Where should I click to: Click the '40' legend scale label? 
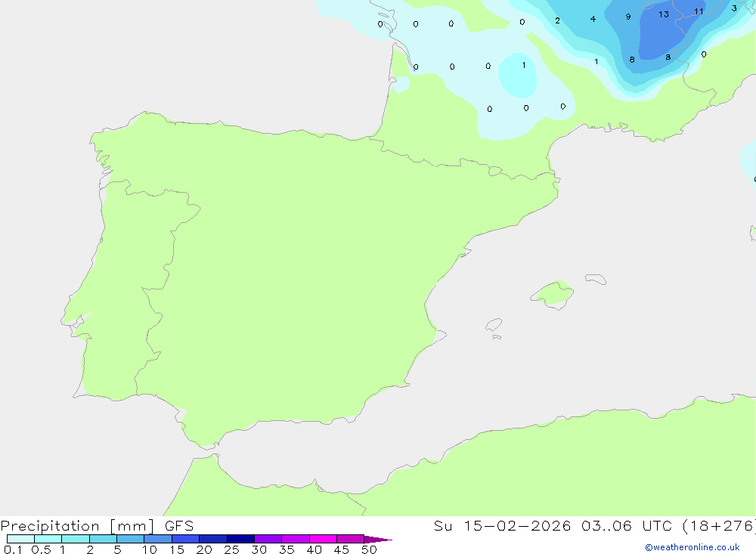[314, 549]
